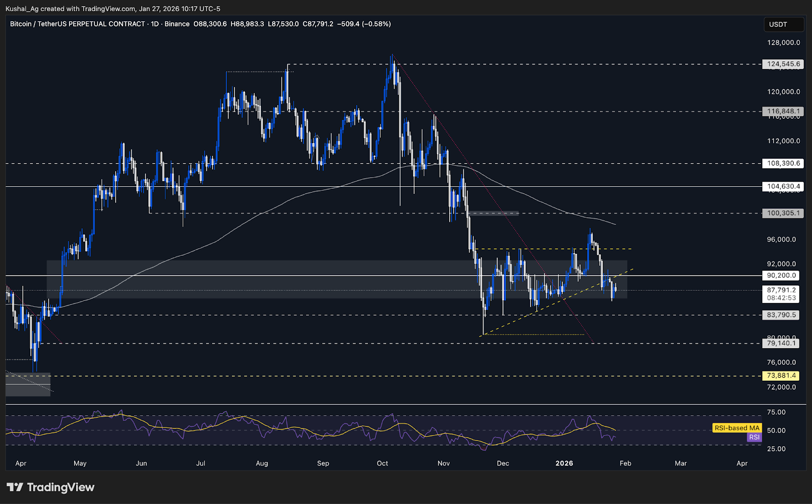This screenshot has height=504, width=812.
Task: Select the RSI-based MA yellow label
Action: pos(736,428)
